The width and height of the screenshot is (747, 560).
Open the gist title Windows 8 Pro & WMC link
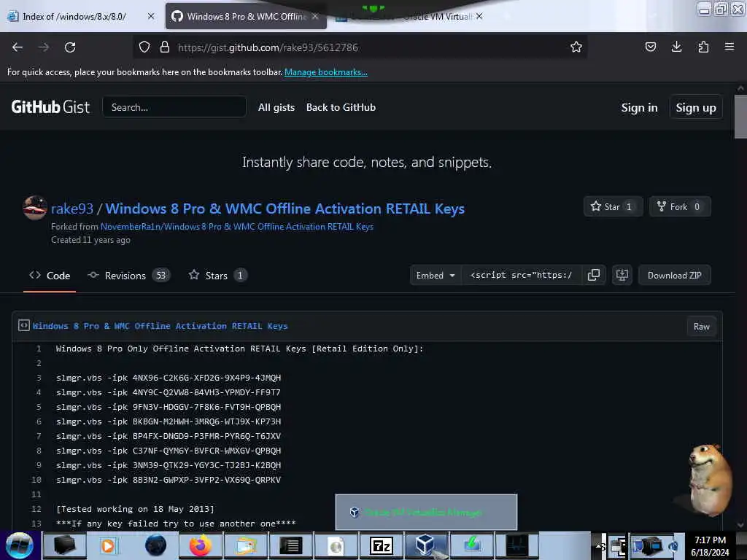click(285, 209)
